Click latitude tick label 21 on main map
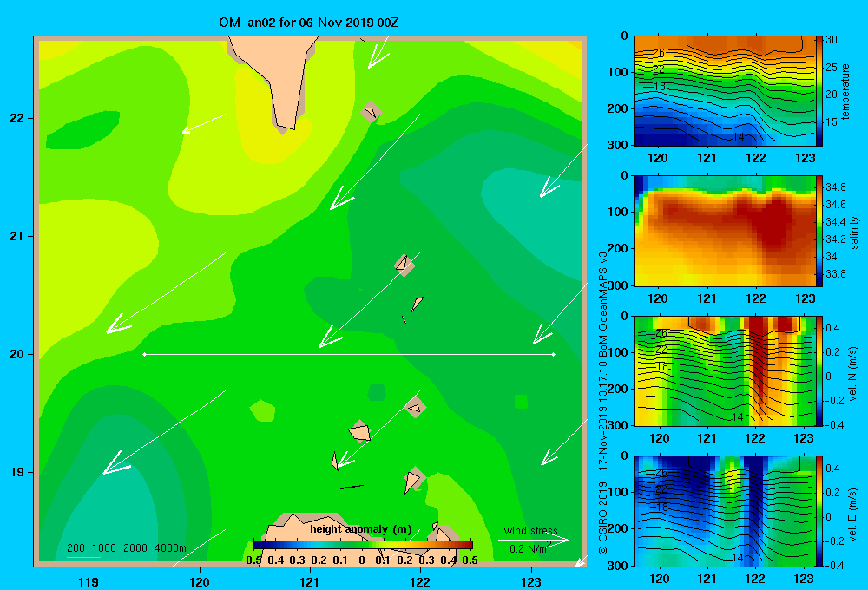 pos(16,236)
